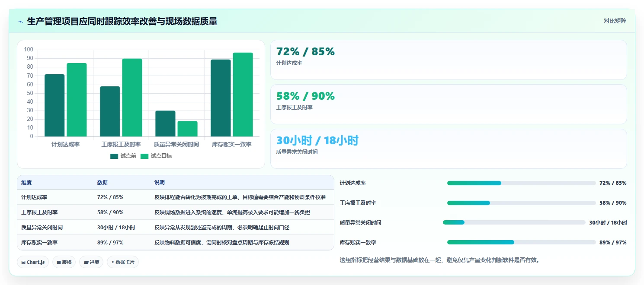644x285 pixels.
Task: Click the Chart.js tag
Action: coord(33,262)
